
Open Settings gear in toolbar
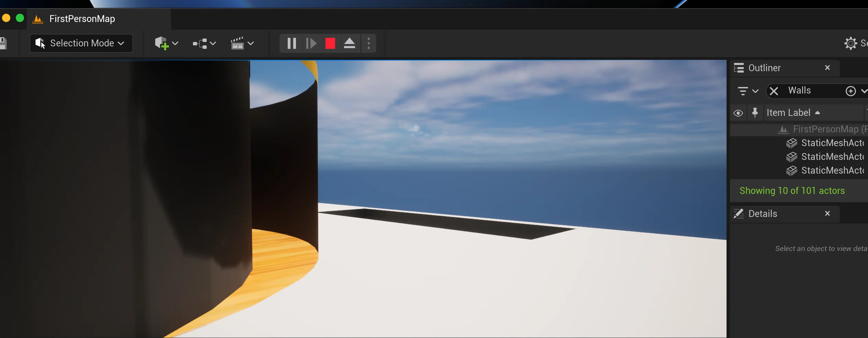(851, 43)
